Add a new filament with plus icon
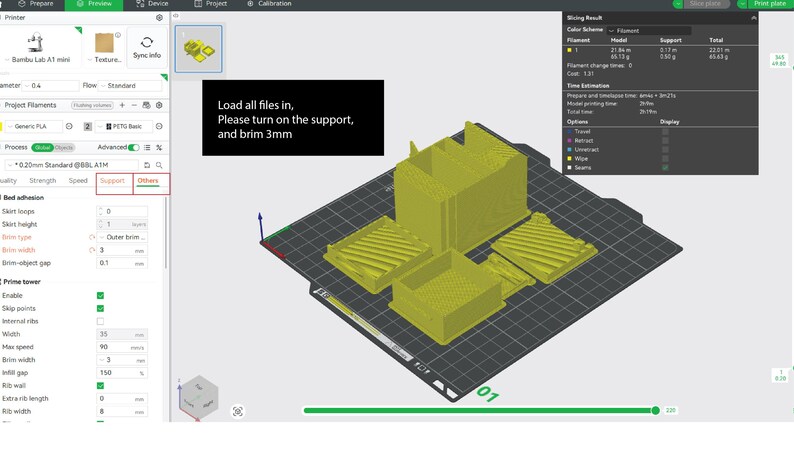This screenshot has width=794, height=450. (122, 105)
